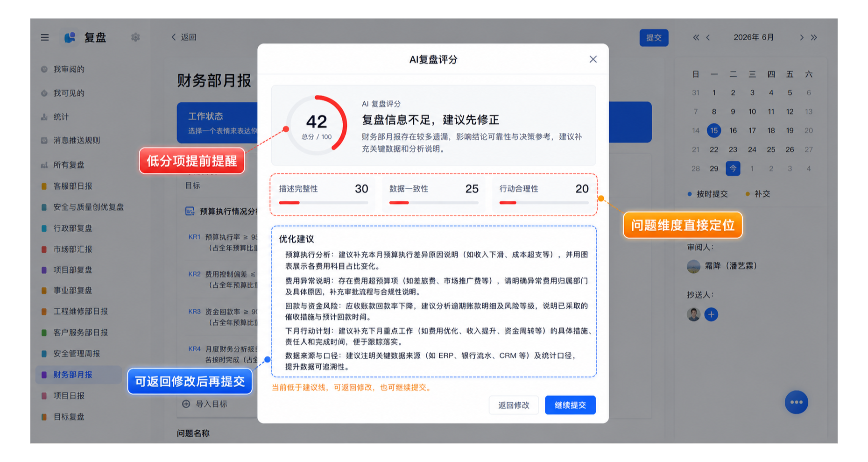Close the AI复盘评分 dialog
The width and height of the screenshot is (868, 462).
click(x=593, y=59)
